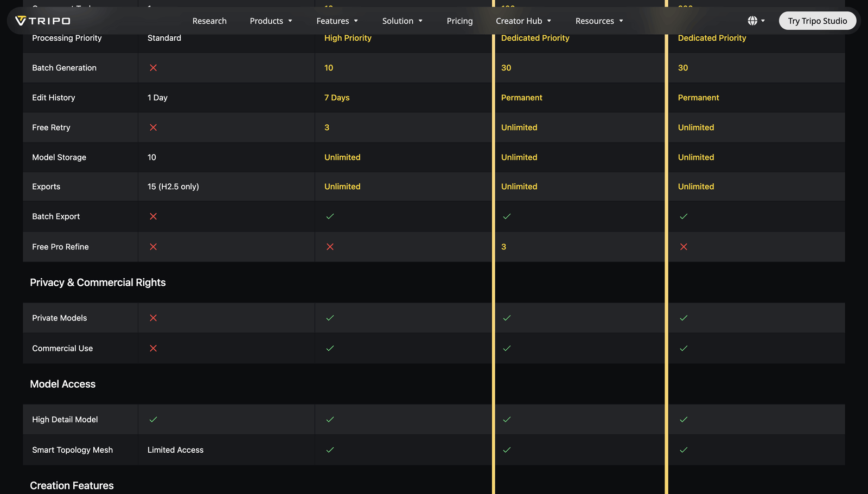868x494 pixels.
Task: Click Smart Topology Mesh checkmark in last column
Action: click(684, 450)
